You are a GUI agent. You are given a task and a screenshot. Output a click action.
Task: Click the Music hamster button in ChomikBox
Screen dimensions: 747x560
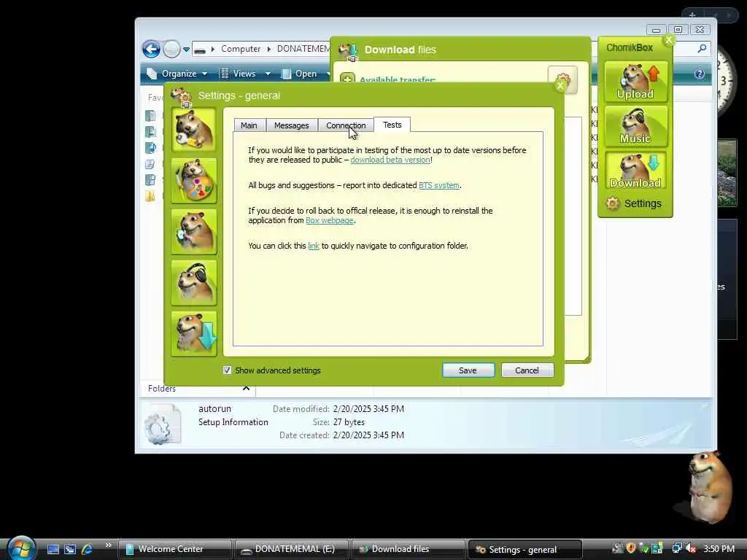pyautogui.click(x=635, y=125)
